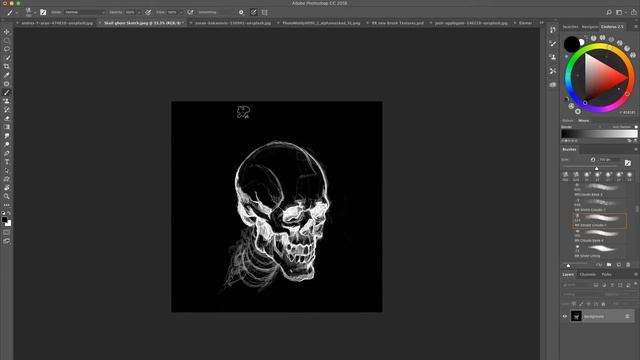Open the Opacity slider arrow
The image size is (640, 360).
click(139, 12)
